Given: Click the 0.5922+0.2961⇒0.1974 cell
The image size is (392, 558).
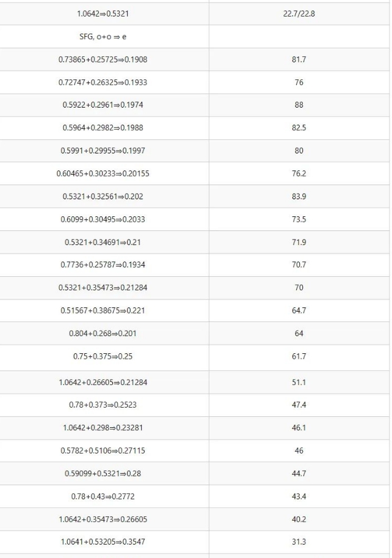Looking at the screenshot, I should 103,105.
